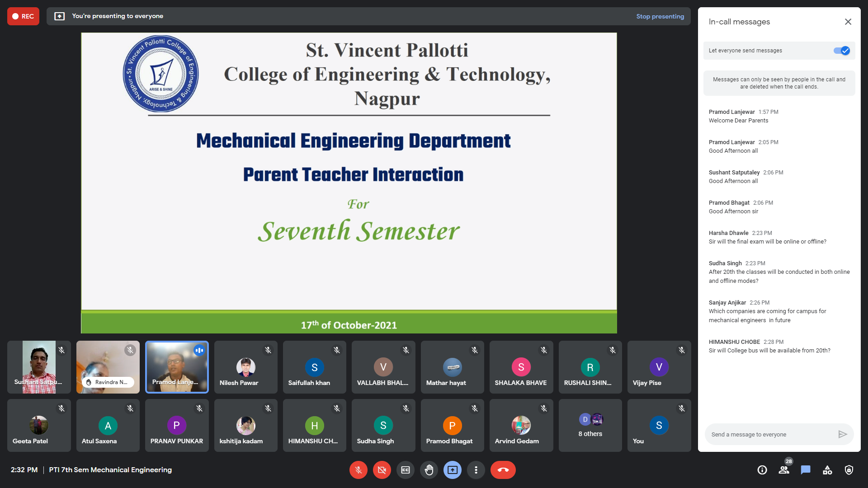Open the activities shapes icon

[x=827, y=470]
